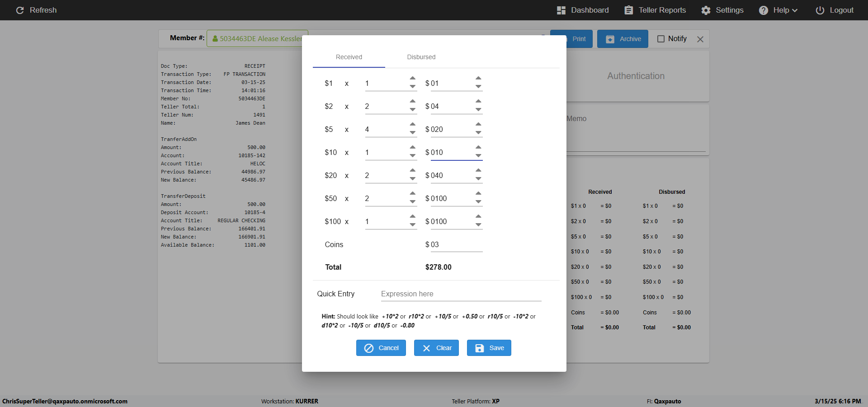This screenshot has height=407, width=868.
Task: Increase the $1 bill count
Action: point(413,78)
